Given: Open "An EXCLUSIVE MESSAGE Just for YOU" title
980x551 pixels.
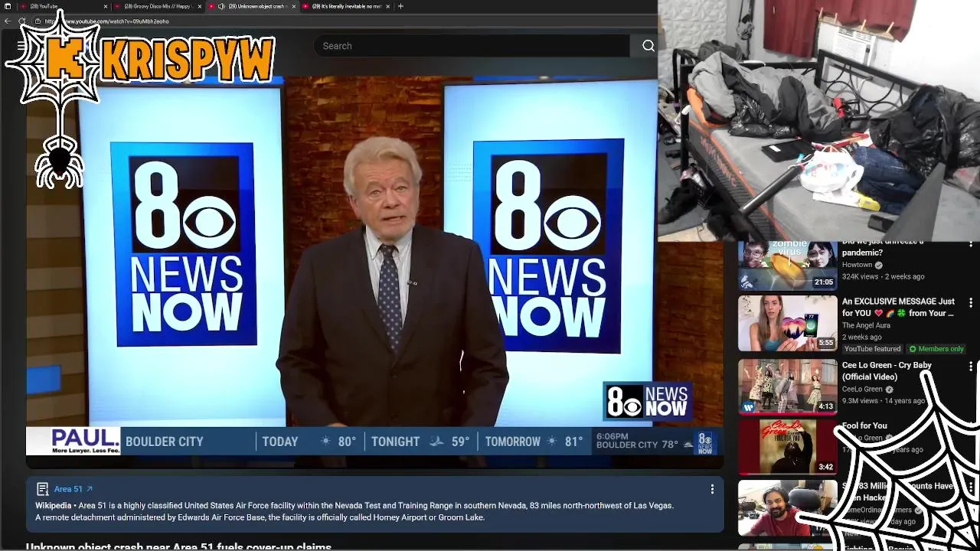Looking at the screenshot, I should tap(898, 307).
